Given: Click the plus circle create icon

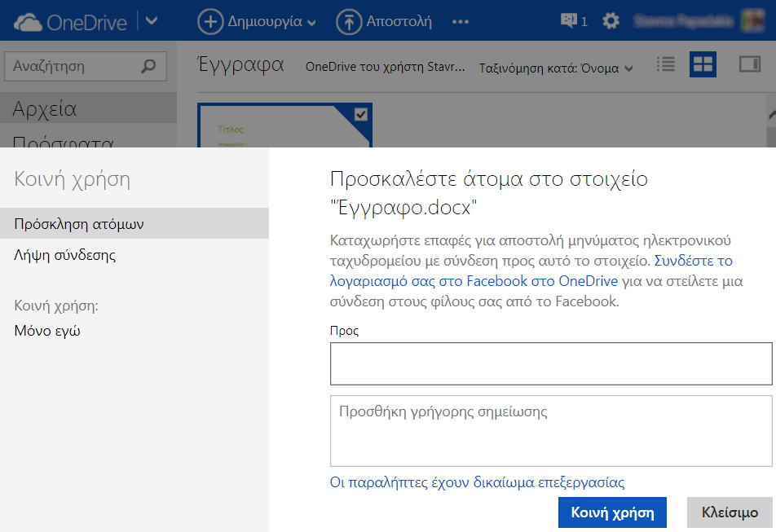Looking at the screenshot, I should pos(210,22).
